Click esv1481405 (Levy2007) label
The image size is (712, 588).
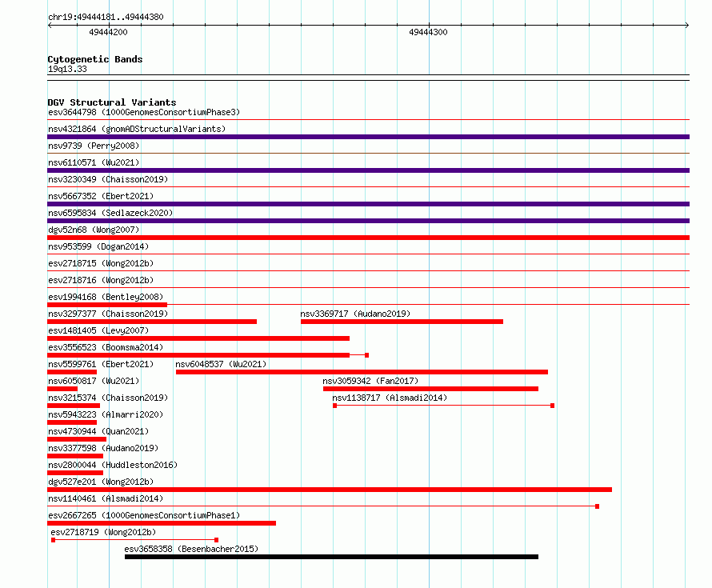(x=98, y=330)
